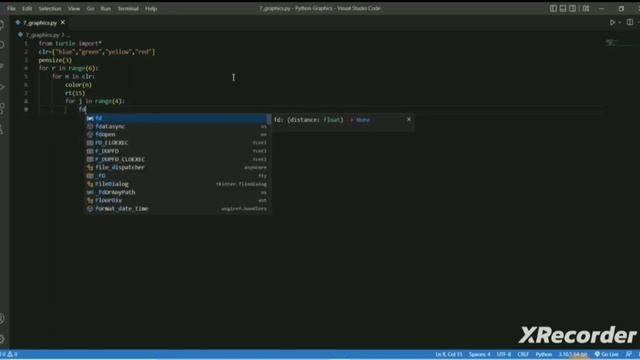Screen dimensions: 640x360
Task: Change UTF-8 file encoding
Action: point(504,354)
